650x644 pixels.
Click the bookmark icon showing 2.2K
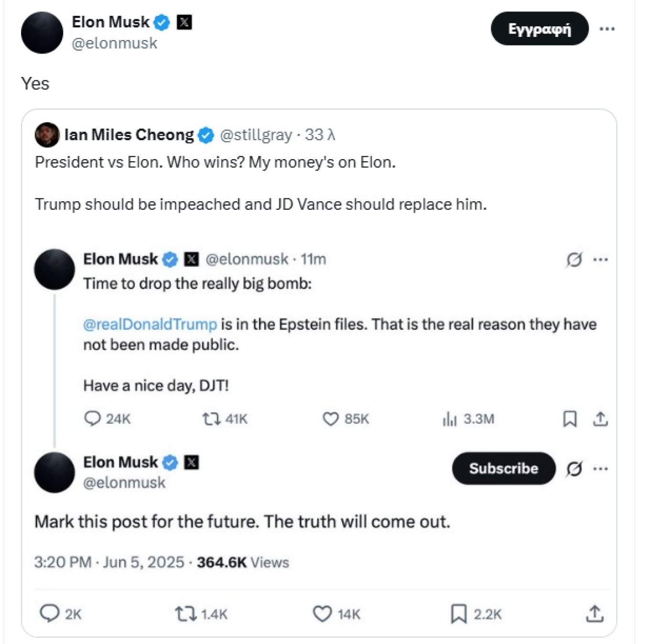click(459, 614)
